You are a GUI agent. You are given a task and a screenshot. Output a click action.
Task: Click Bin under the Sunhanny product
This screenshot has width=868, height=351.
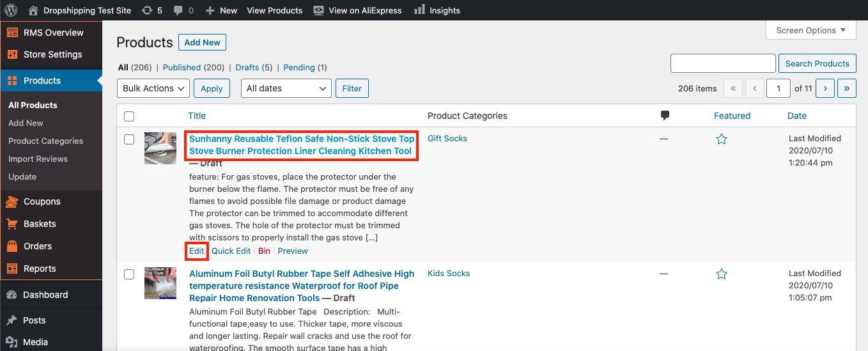(264, 251)
